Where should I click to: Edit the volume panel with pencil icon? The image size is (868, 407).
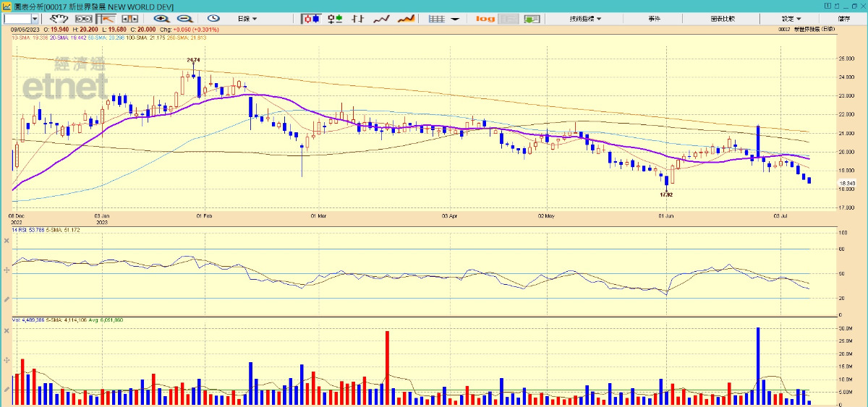(6, 390)
